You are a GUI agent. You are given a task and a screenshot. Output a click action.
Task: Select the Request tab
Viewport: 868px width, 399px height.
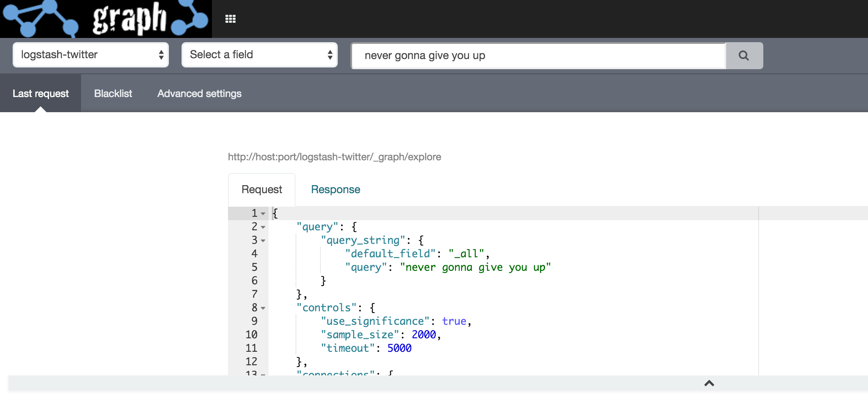pos(261,189)
